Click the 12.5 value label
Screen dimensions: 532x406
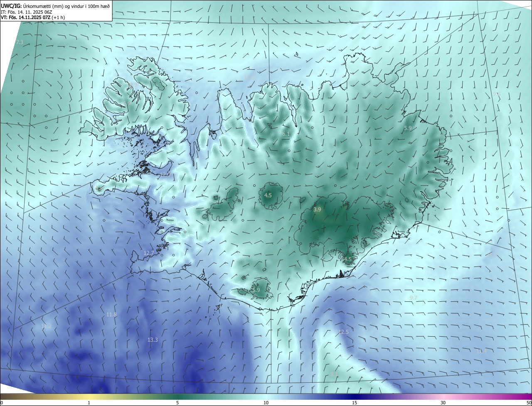(344, 332)
